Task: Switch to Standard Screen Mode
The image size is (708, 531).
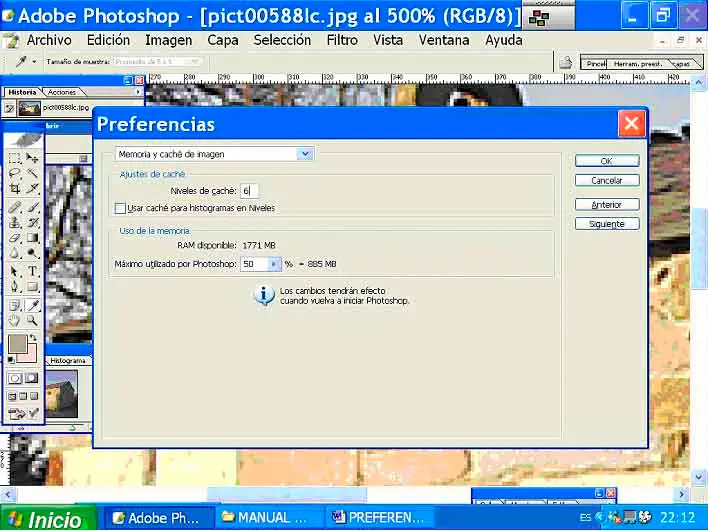Action: [12, 396]
